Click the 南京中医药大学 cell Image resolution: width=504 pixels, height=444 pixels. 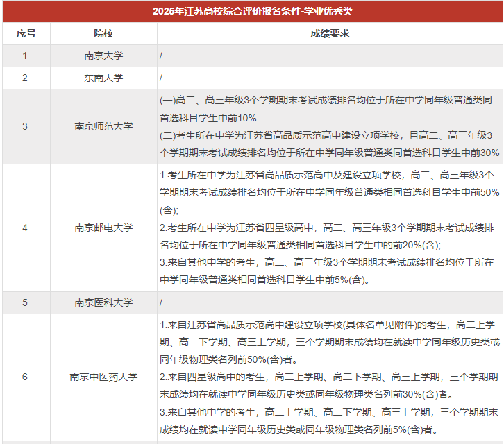(x=103, y=377)
